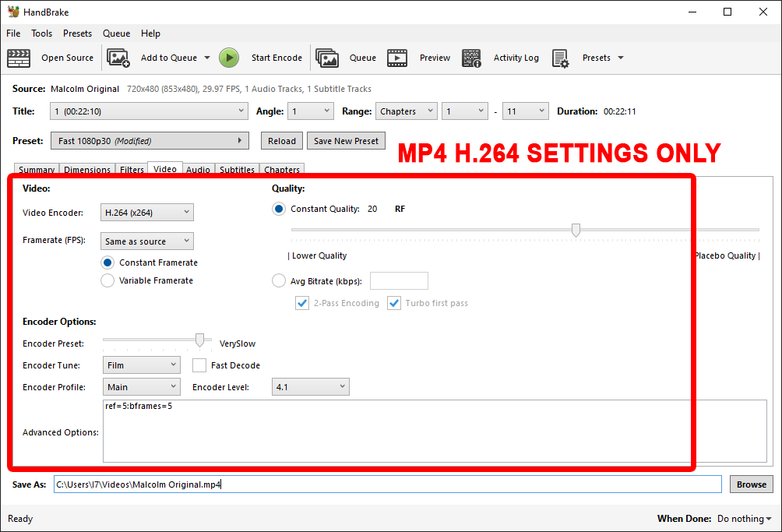
Task: Click the Reload button
Action: tap(282, 141)
